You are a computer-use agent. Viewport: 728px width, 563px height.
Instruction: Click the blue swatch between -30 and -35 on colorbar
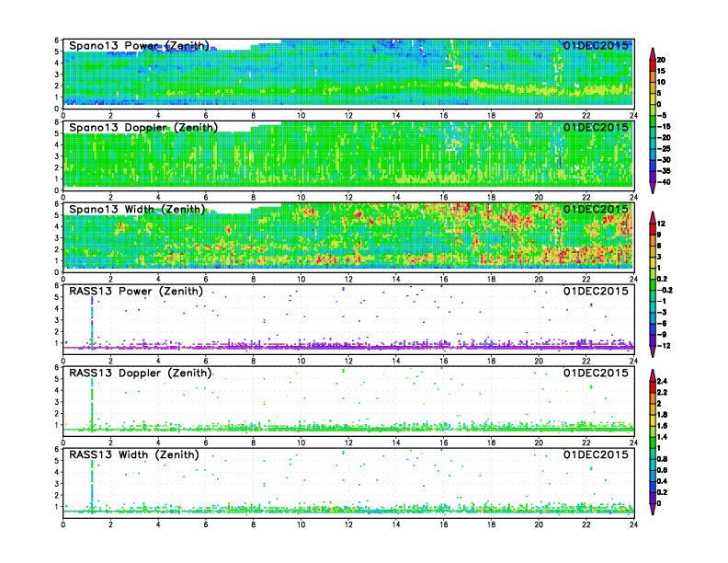click(653, 166)
